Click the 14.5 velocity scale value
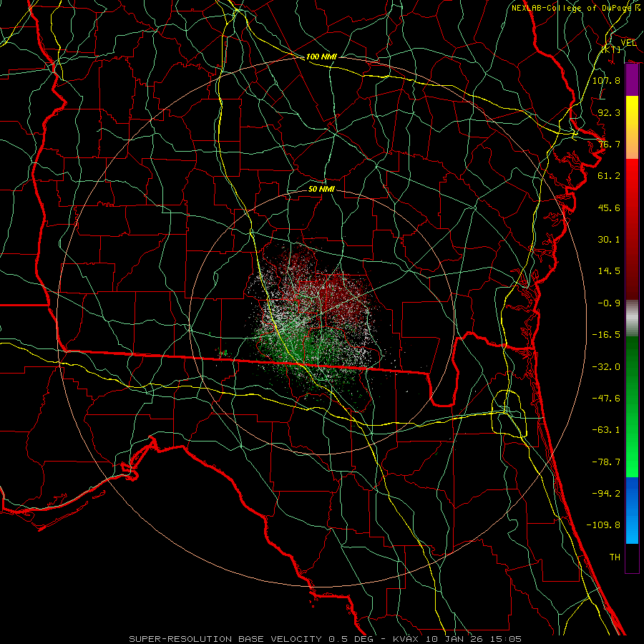Viewport: 644px width, 644px height. (x=609, y=271)
